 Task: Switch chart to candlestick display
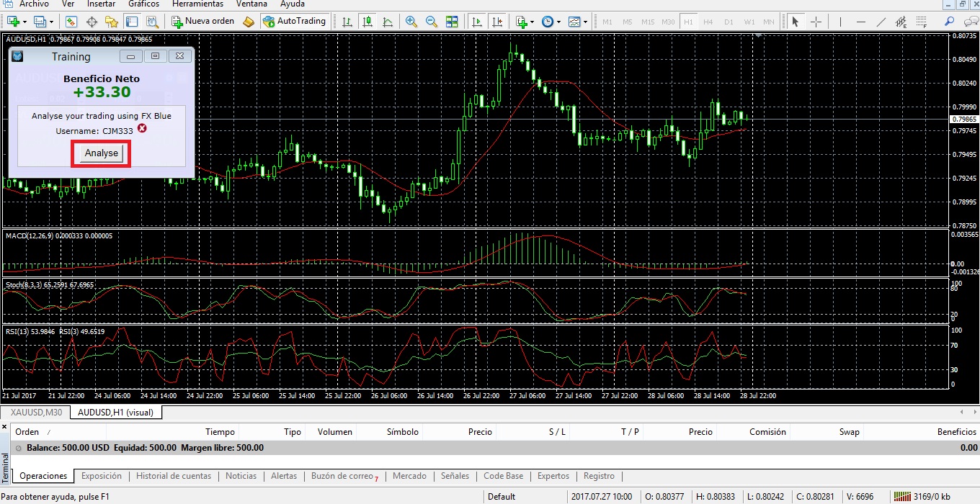[x=367, y=21]
